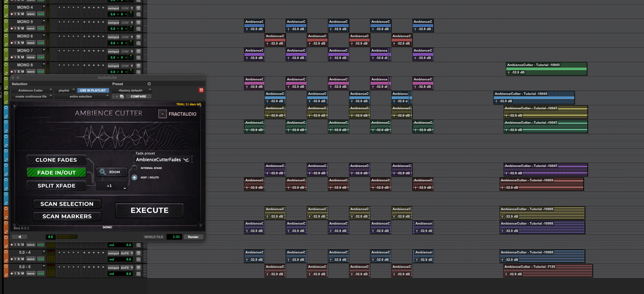Click the Render button in AudioSuite
Viewport: 644px width, 294px height.
pos(193,237)
